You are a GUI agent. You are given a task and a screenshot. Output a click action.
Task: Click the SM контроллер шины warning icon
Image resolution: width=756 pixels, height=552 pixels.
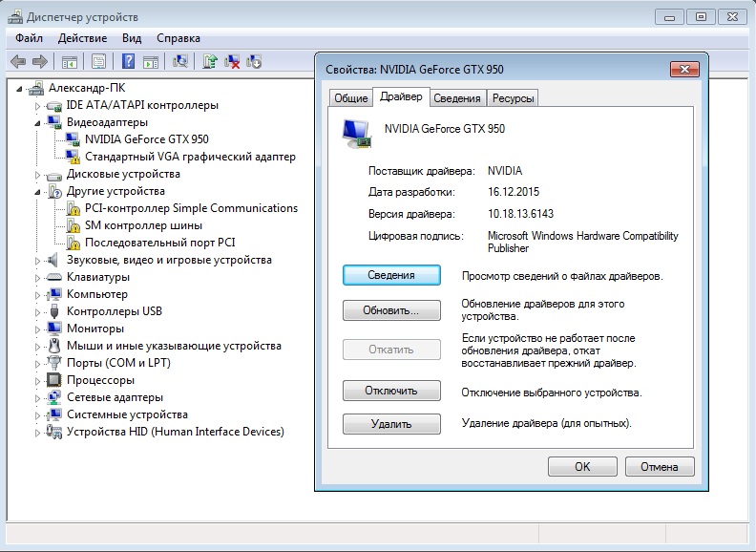coord(73,225)
